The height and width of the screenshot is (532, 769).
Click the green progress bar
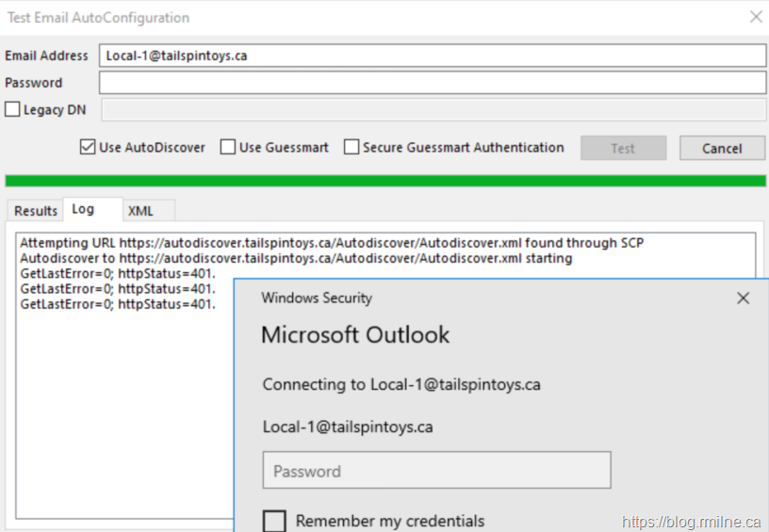coord(384,181)
